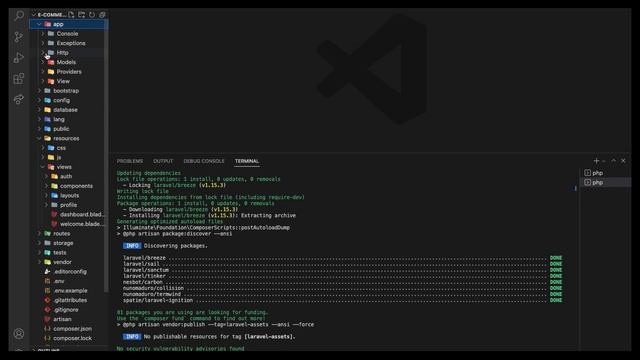The image size is (640, 360).
Task: Open the auth folder in views
Action: (x=66, y=176)
